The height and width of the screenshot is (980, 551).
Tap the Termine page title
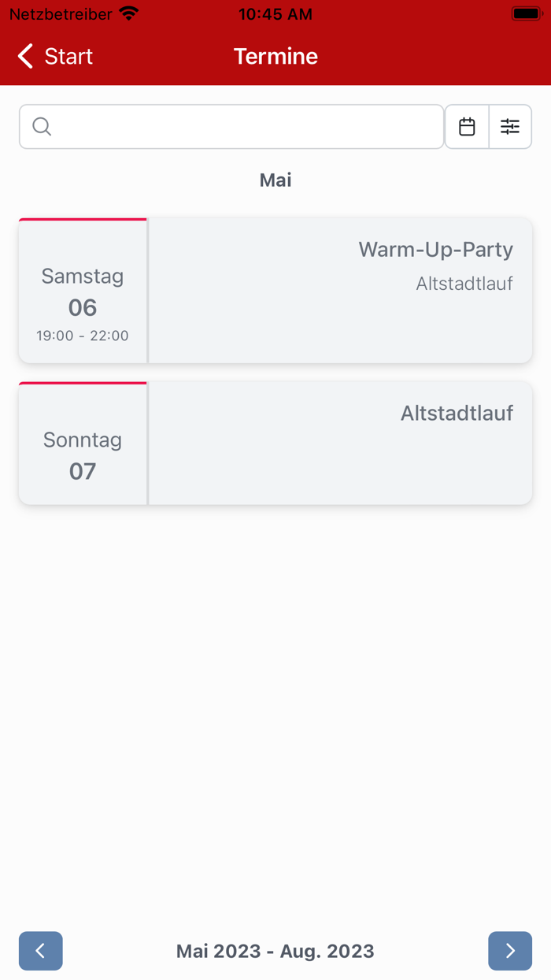pos(275,56)
